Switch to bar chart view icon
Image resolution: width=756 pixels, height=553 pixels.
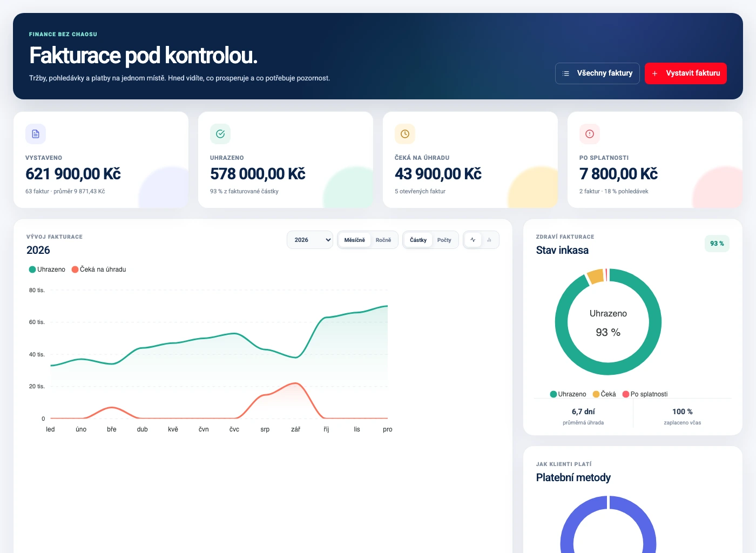pos(489,240)
